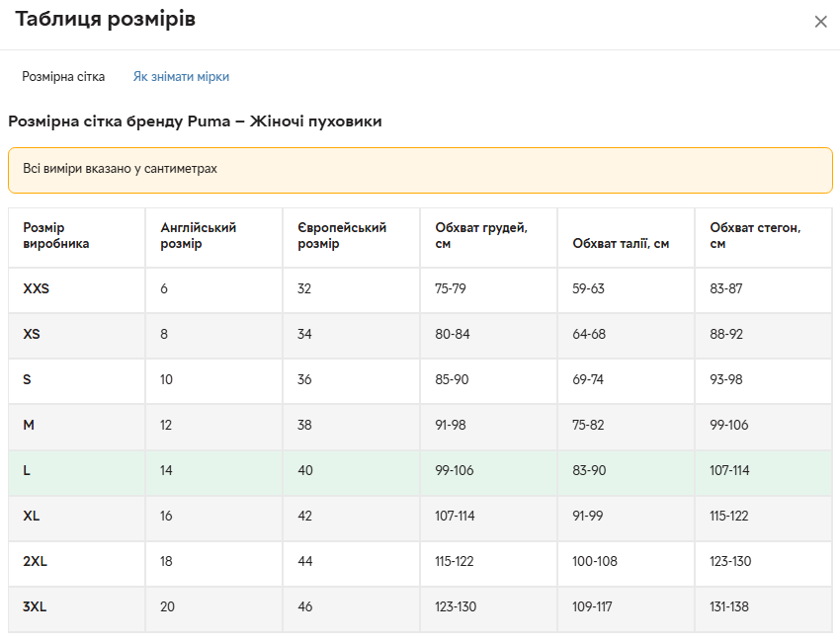Screen dimensions: 840x642
Task: Click the Таблиця розмірів dialog title
Action: (105, 20)
